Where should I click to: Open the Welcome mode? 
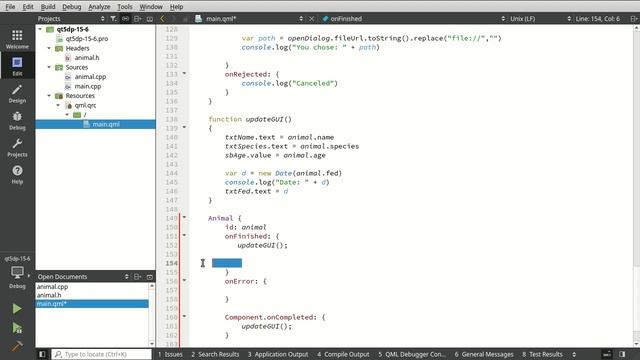pos(17,39)
